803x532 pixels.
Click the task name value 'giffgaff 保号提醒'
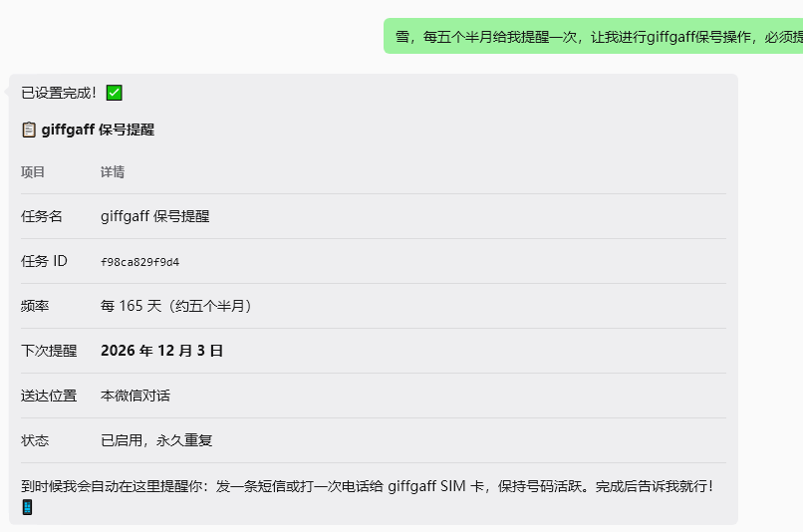click(155, 216)
